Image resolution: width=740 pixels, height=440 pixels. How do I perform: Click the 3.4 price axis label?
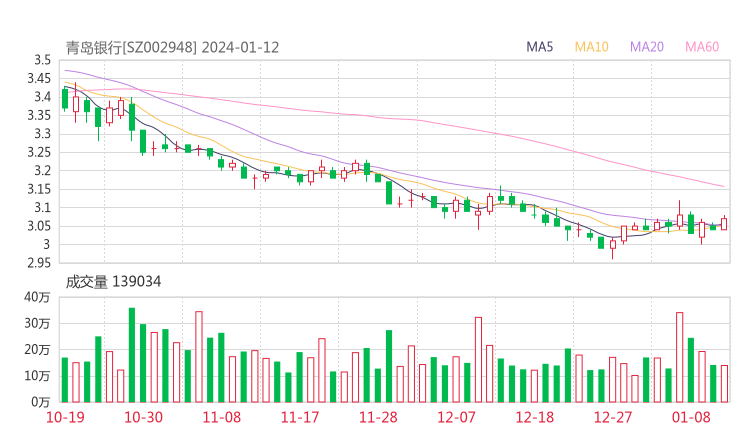point(42,97)
